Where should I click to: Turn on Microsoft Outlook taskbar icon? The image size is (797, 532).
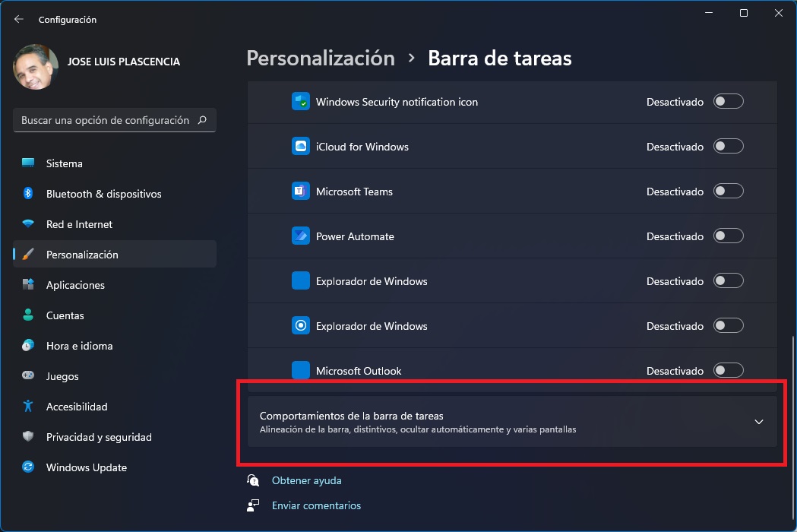click(728, 370)
